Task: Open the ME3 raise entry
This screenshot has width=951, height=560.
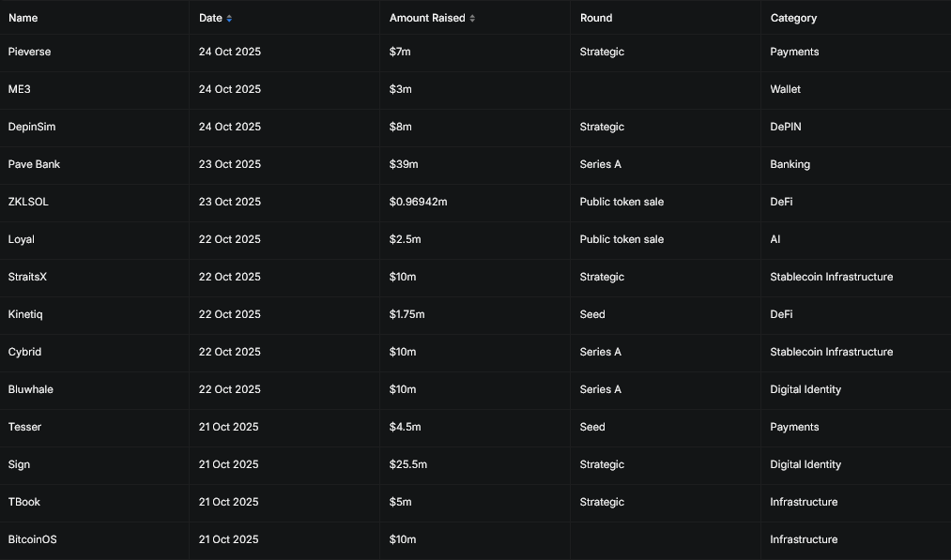Action: (x=19, y=89)
